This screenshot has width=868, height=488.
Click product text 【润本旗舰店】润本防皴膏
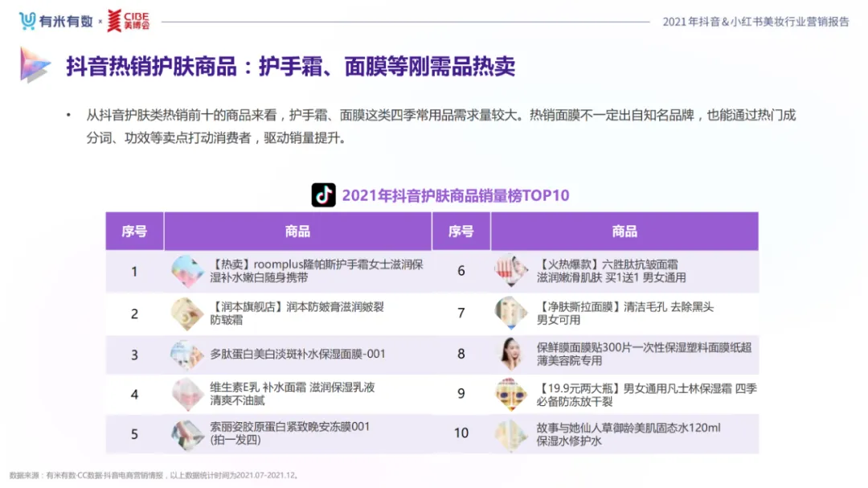[x=297, y=313]
